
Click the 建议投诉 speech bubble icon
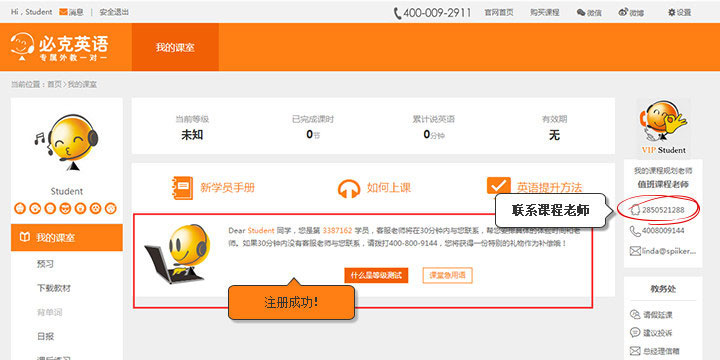tap(635, 332)
